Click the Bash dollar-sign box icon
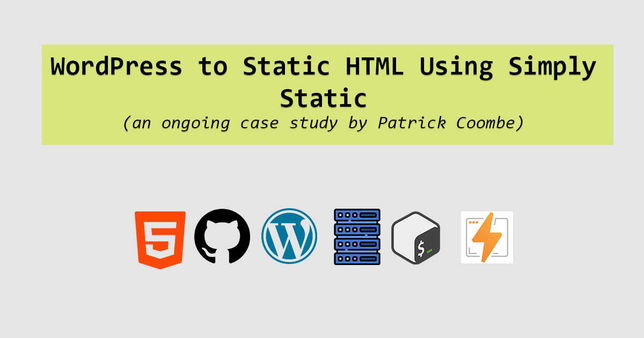Viewport: 644px width, 338px height. pos(416,238)
